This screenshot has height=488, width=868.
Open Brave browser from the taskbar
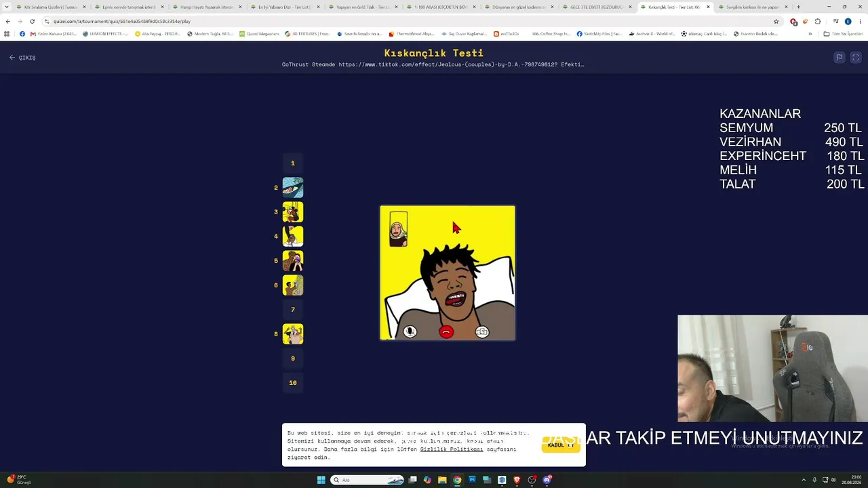click(517, 480)
